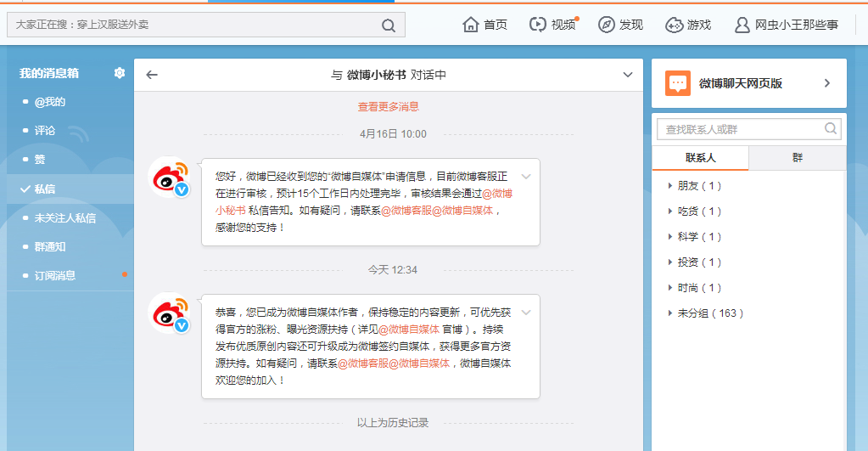Open dropdown arrow on April 16 message

point(526,177)
